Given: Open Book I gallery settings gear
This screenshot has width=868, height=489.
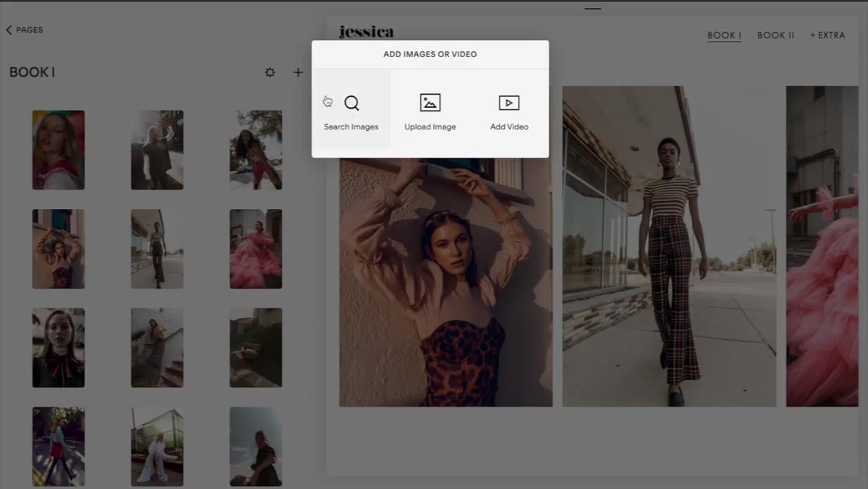Looking at the screenshot, I should click(x=270, y=72).
